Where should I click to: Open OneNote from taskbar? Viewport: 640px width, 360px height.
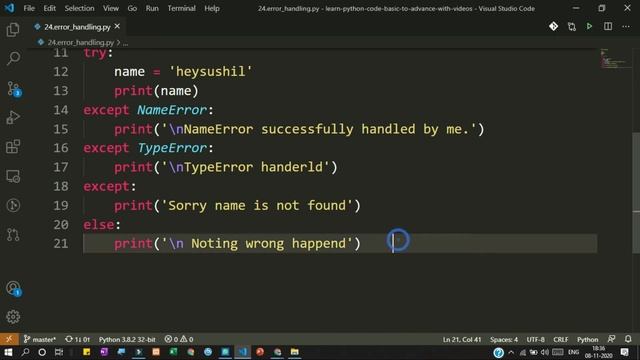click(x=104, y=352)
